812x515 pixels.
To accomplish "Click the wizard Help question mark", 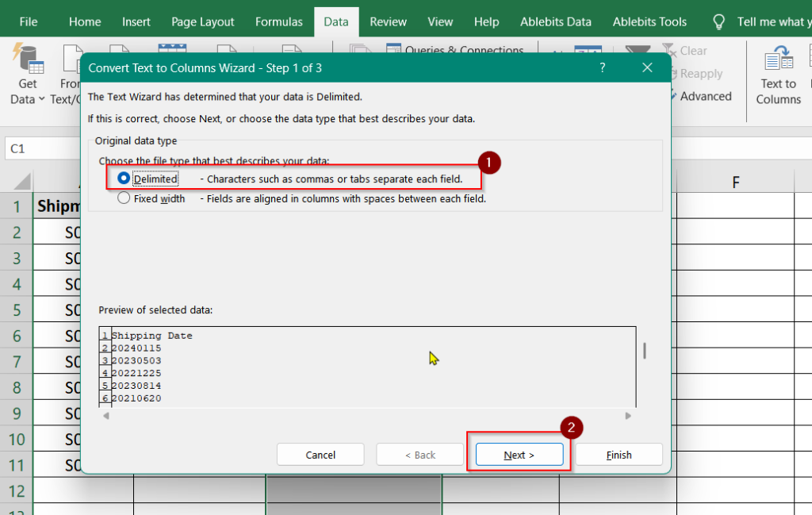I will click(x=602, y=68).
